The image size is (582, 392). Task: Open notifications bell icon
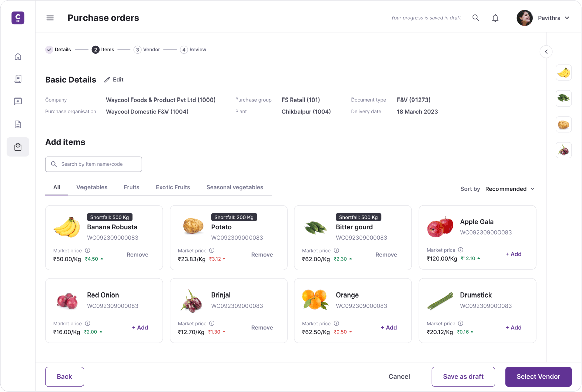pyautogui.click(x=495, y=18)
